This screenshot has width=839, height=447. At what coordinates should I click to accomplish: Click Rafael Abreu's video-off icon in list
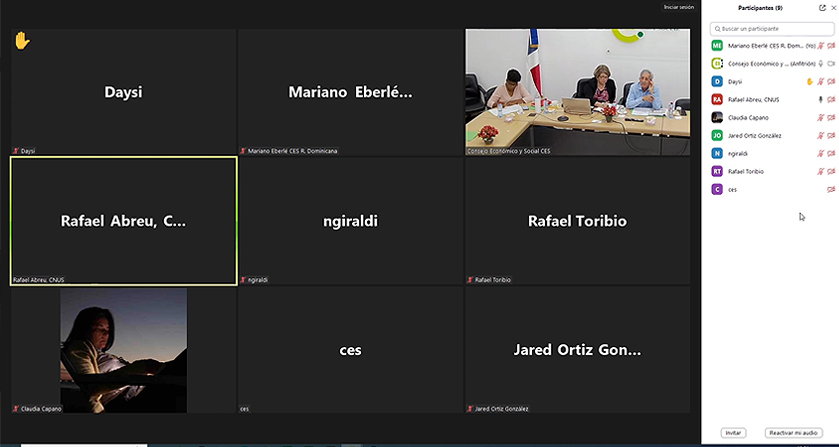831,100
